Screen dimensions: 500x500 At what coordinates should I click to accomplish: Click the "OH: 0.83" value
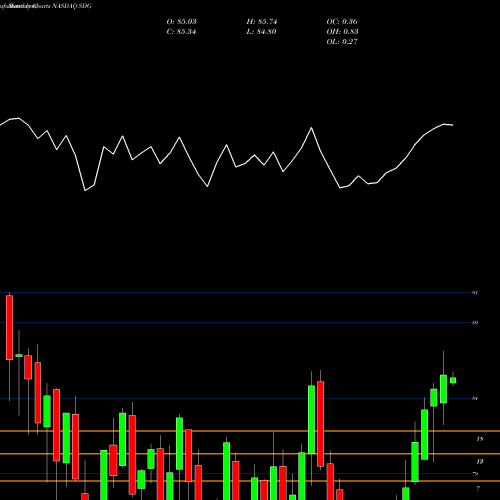tap(342, 32)
